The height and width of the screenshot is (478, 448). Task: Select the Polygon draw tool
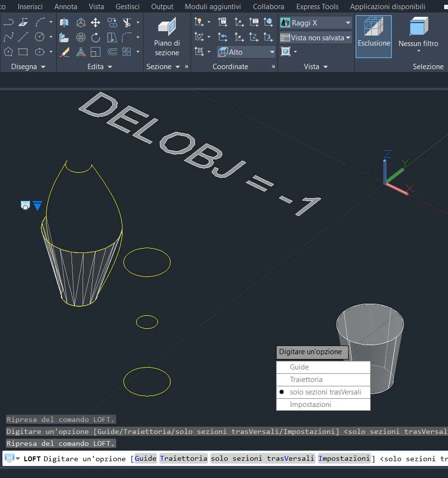pyautogui.click(x=9, y=52)
